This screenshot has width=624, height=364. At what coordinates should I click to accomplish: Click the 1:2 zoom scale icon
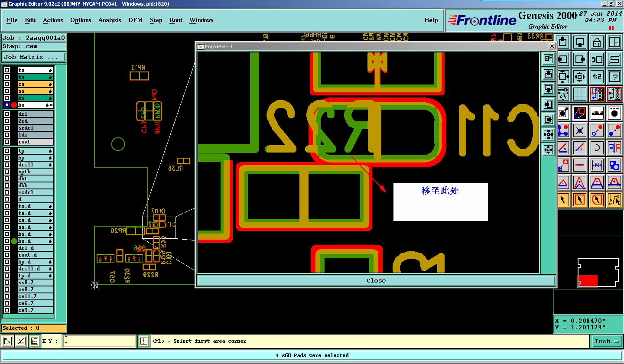(x=597, y=77)
